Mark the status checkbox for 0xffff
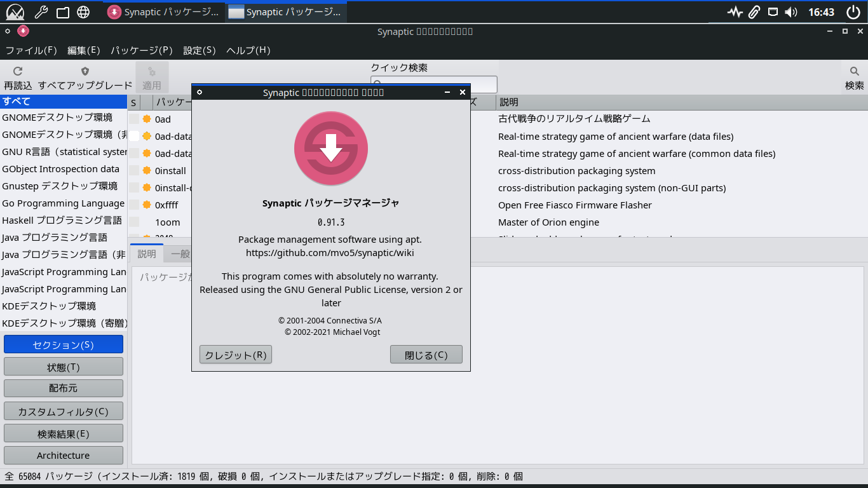The width and height of the screenshot is (868, 488). click(134, 205)
